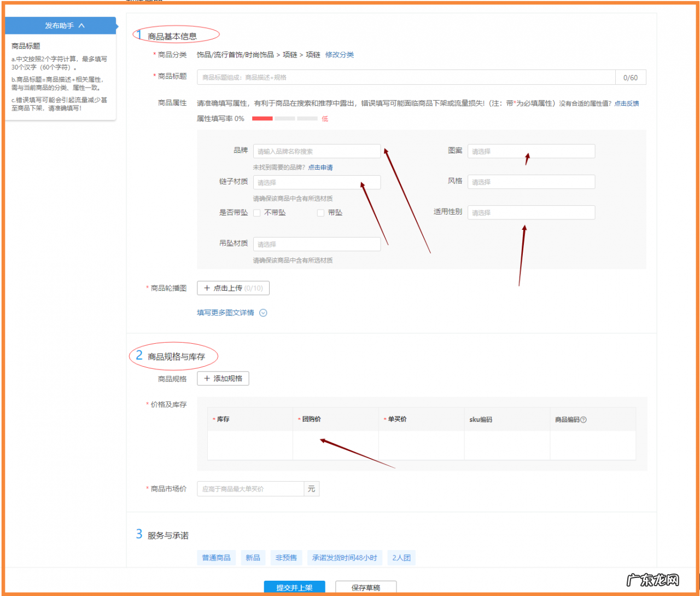Open the 吊坠材质 dropdown
The image size is (700, 596).
point(317,244)
